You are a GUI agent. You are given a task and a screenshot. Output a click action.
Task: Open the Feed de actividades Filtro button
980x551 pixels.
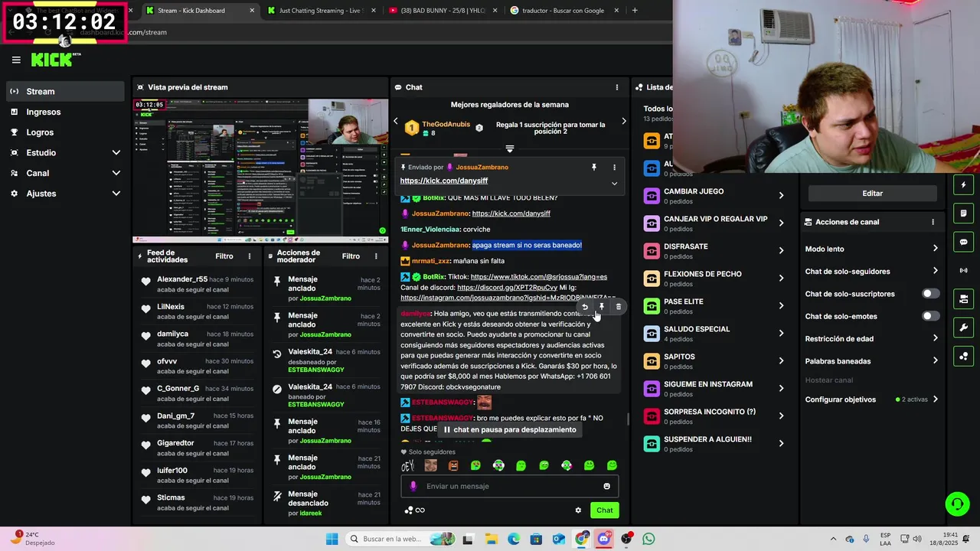(x=224, y=256)
